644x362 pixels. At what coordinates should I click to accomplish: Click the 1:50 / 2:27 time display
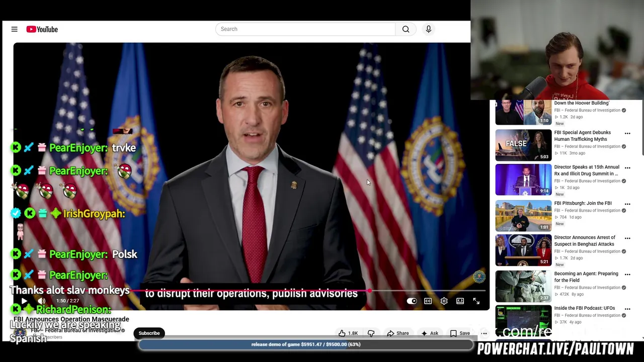point(67,301)
